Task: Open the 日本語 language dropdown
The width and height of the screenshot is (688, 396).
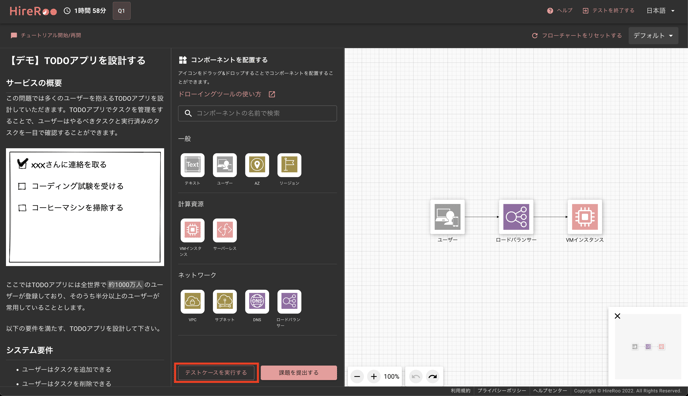Action: (x=660, y=11)
